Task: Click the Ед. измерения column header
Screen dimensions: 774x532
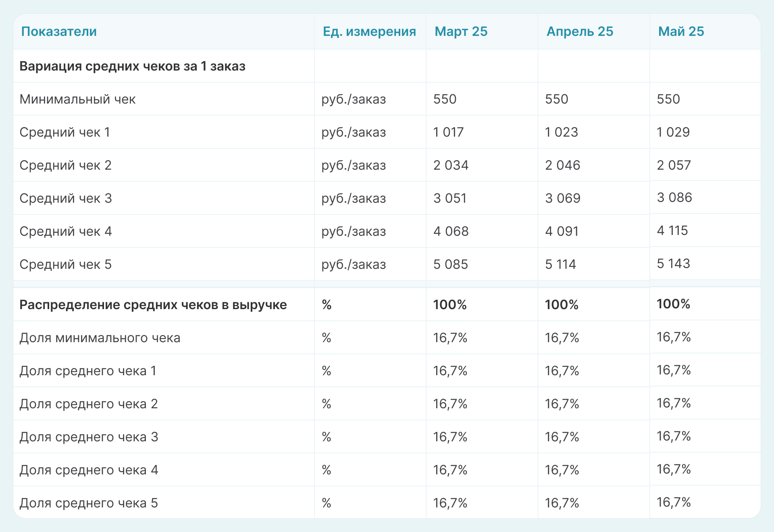Action: coord(369,31)
